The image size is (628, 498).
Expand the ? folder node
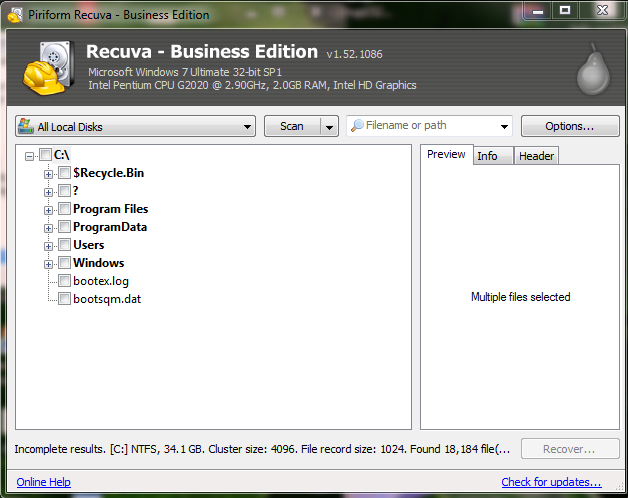tap(48, 192)
